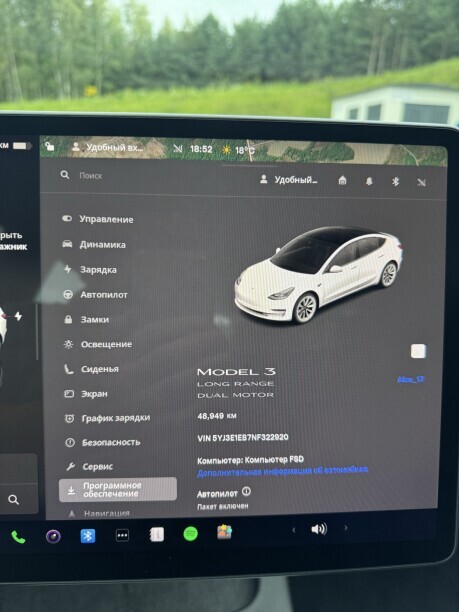Open the Удобный driver profile selector
The height and width of the screenshot is (612, 459).
point(289,180)
